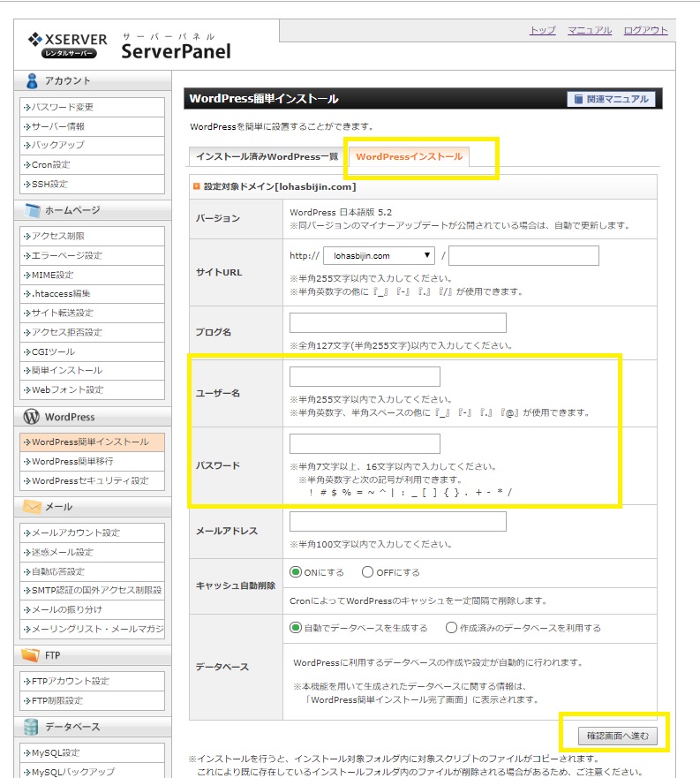The width and height of the screenshot is (700, 778).
Task: Click the メールアドレス input field
Action: [398, 522]
